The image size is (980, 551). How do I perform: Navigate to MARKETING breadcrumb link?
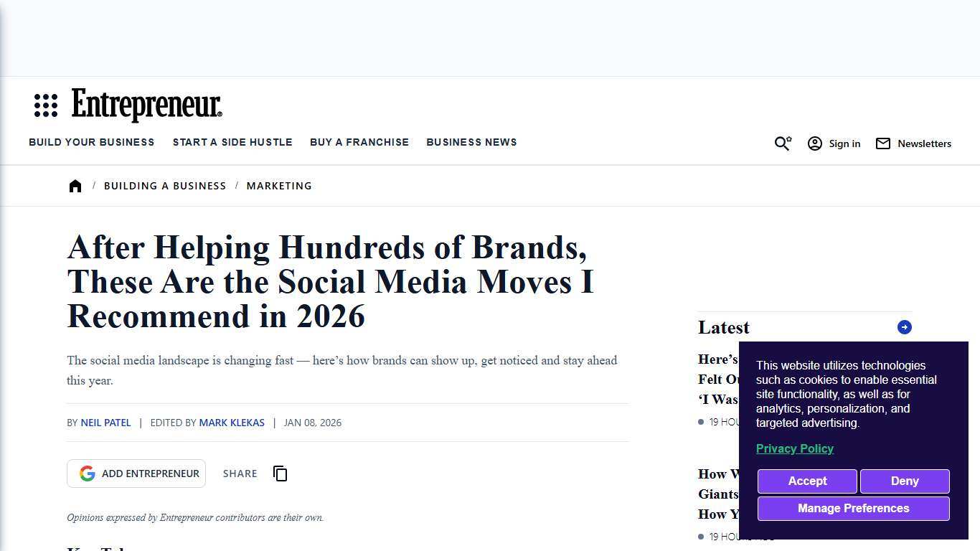click(279, 185)
